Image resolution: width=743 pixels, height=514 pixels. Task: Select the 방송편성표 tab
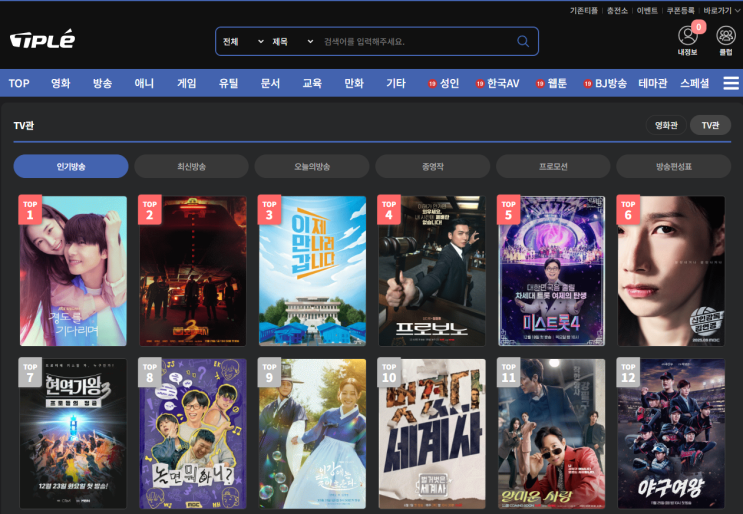click(x=673, y=166)
